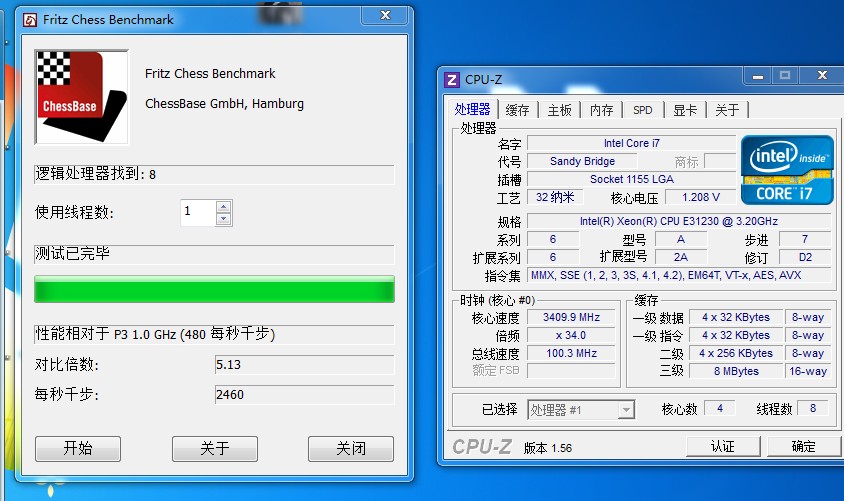Switch to the 缓存 tab in CPU-Z
This screenshot has height=501, width=844.
point(517,110)
